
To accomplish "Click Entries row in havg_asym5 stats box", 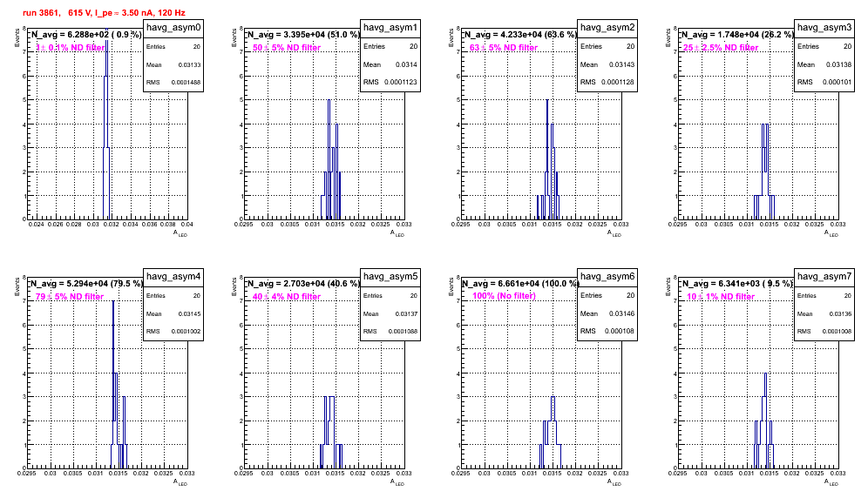I will (x=390, y=295).
